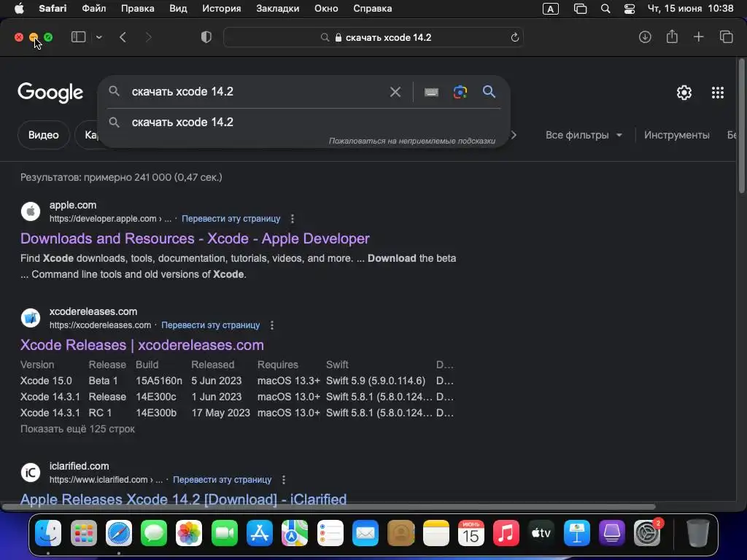Open Finder from the Dock
The width and height of the screenshot is (747, 560).
point(48,533)
